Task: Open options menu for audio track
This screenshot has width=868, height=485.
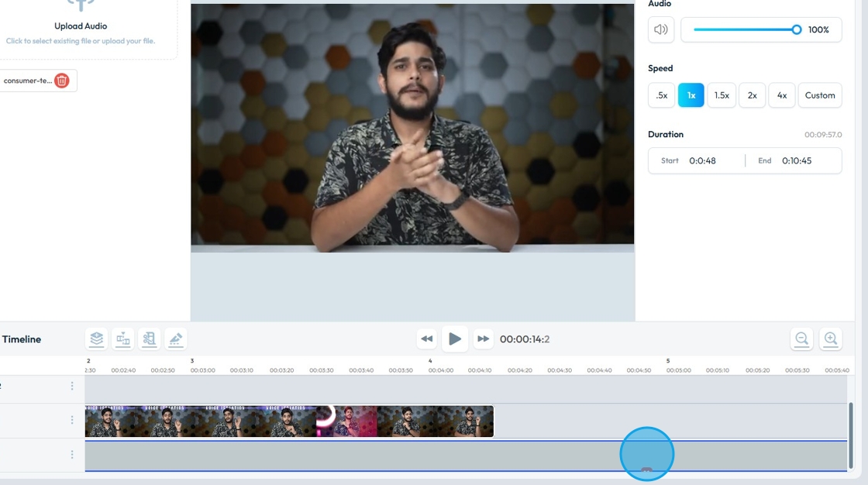Action: click(72, 455)
